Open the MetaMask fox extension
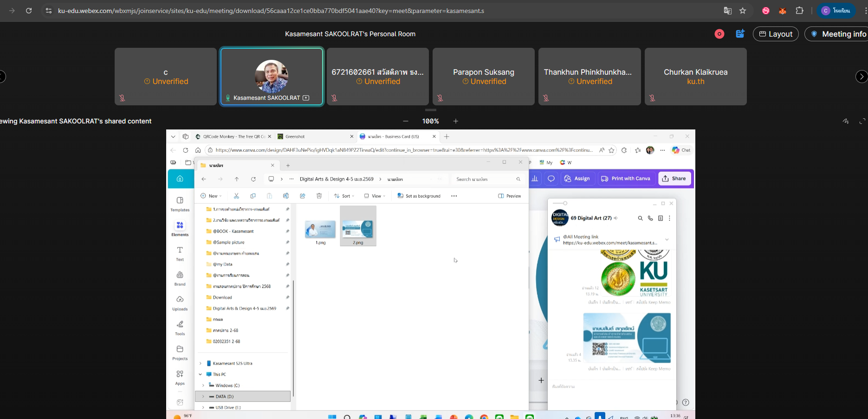The height and width of the screenshot is (419, 868). coord(783,11)
